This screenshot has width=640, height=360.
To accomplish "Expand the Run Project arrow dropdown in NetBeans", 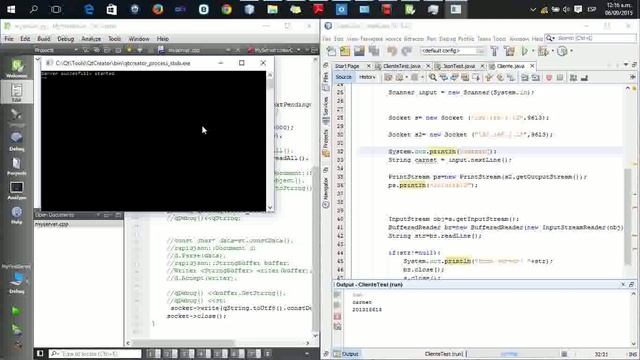I will point(533,51).
